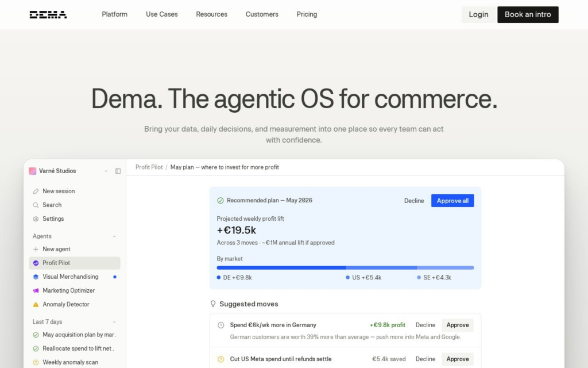This screenshot has width=588, height=368.
Task: Click the SE segment of market bar
Action: [446, 268]
